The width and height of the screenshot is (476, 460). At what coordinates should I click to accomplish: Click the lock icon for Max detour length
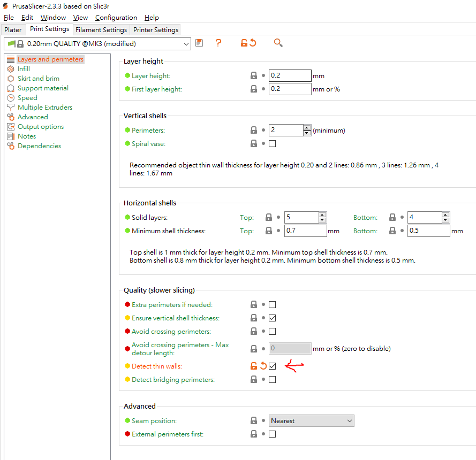click(x=254, y=349)
